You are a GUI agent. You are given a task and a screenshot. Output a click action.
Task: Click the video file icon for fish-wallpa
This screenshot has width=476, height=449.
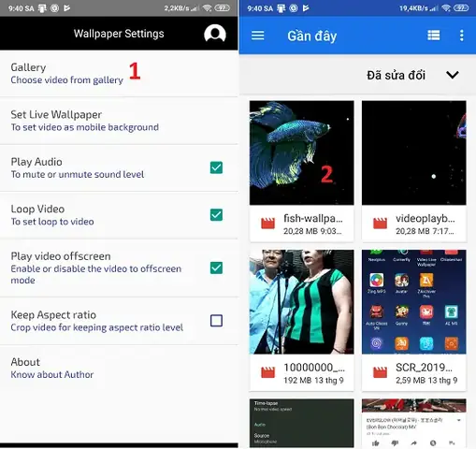pos(267,224)
